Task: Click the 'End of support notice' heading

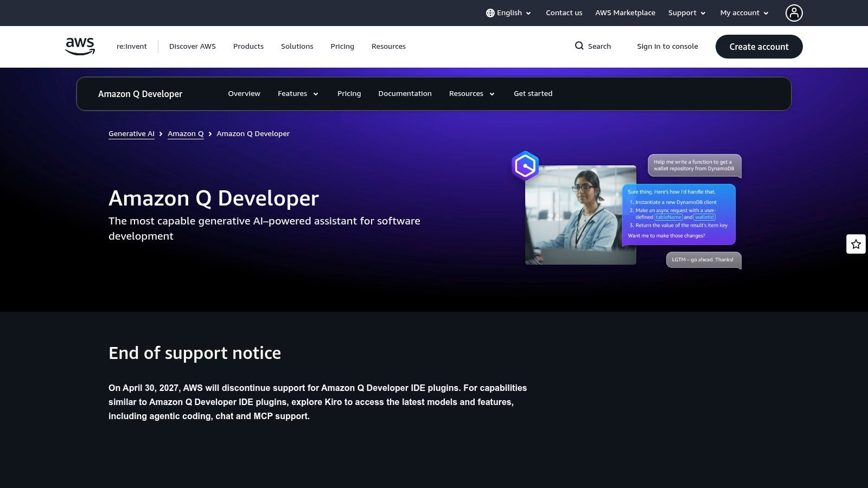Action: (x=195, y=353)
